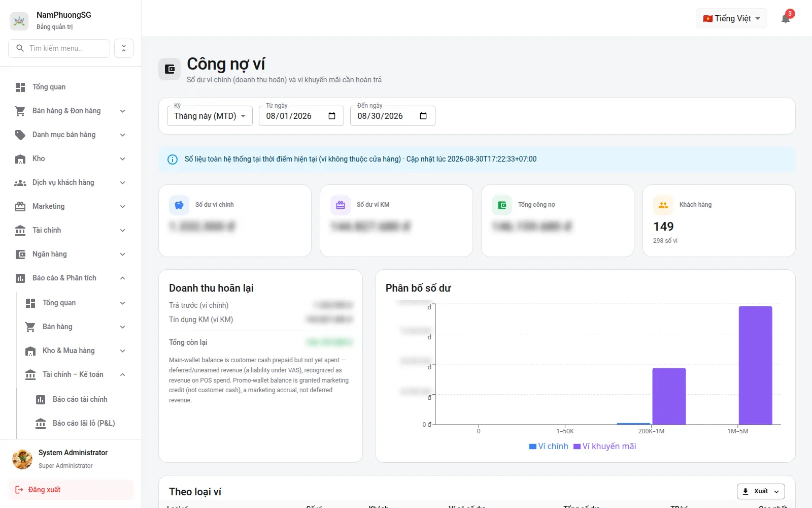Expand the Kho & Mua hàng submenu
This screenshot has height=508, width=812.
point(122,351)
